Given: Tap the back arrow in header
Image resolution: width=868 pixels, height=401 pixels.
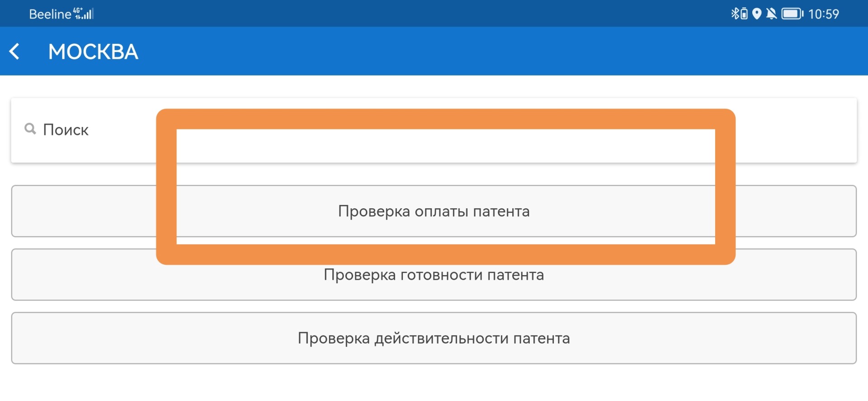Looking at the screenshot, I should click(15, 52).
